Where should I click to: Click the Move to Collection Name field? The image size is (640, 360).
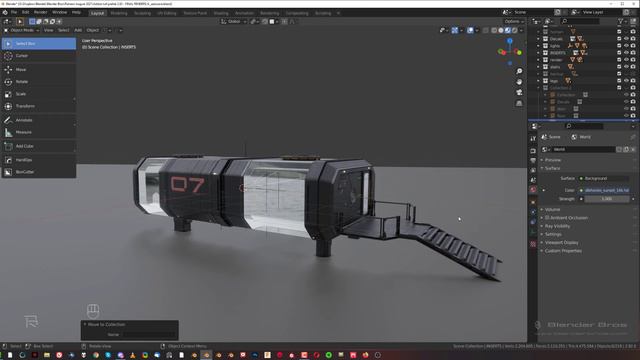pyautogui.click(x=149, y=335)
